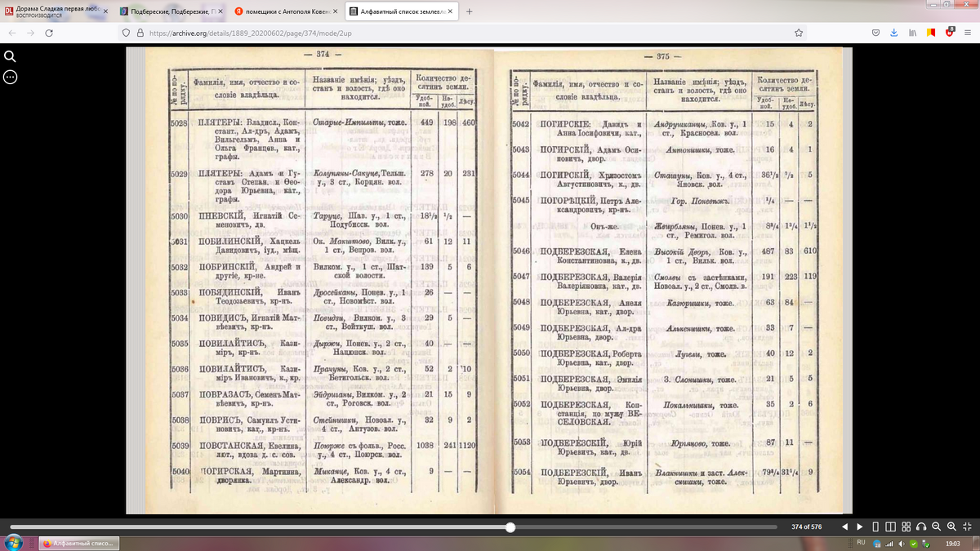Close the помещики с Антополя tab

click(335, 12)
